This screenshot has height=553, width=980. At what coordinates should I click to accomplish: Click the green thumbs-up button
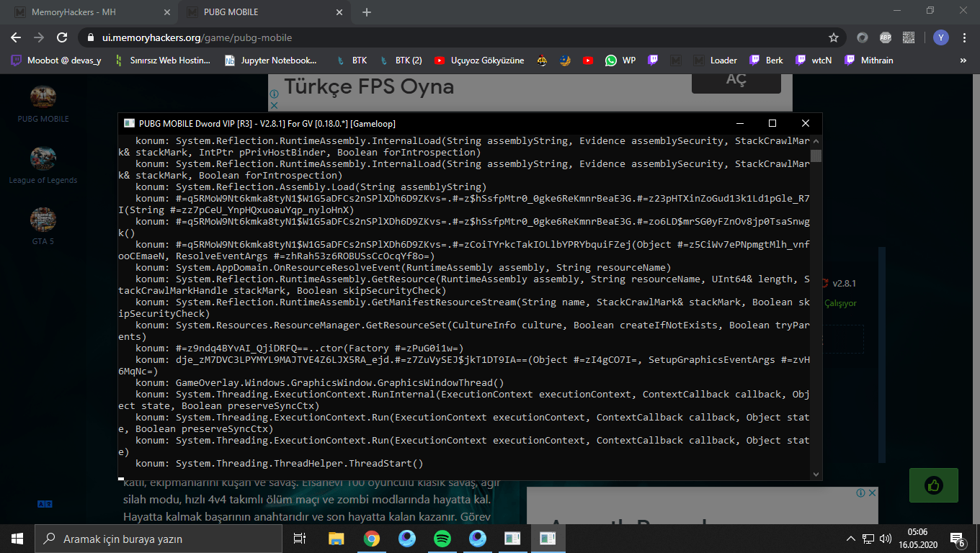[x=934, y=485]
